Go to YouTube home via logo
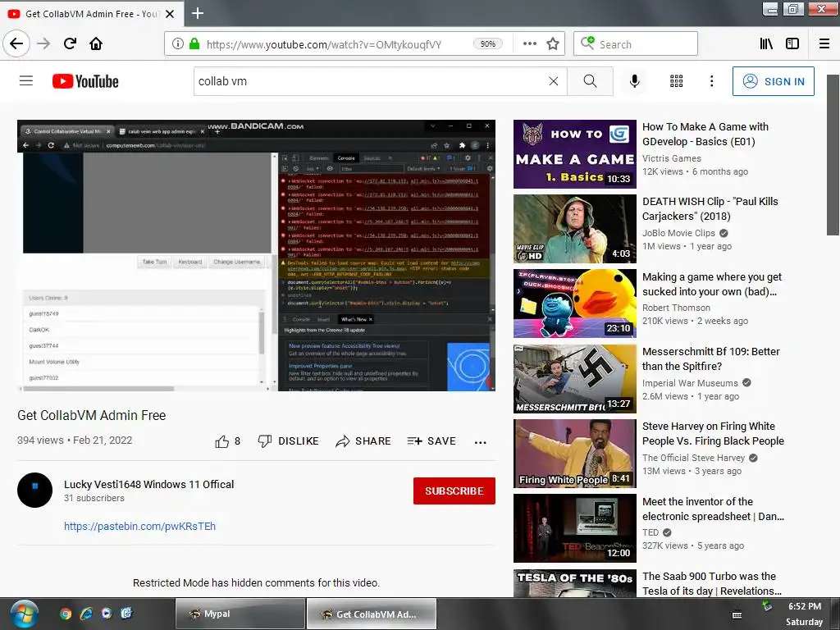The image size is (840, 630). click(85, 81)
